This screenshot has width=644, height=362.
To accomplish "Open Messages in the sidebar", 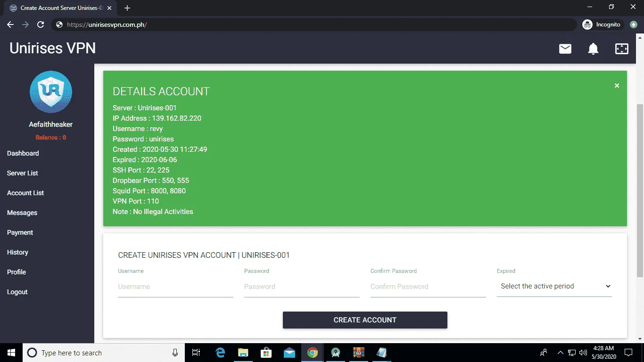I will pos(22,213).
